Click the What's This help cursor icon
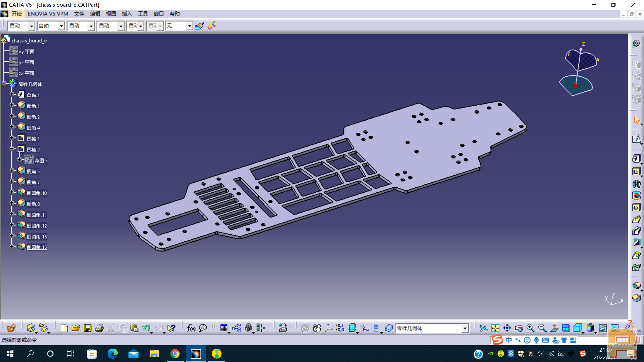Viewport: 644px width, 362px height. click(171, 328)
